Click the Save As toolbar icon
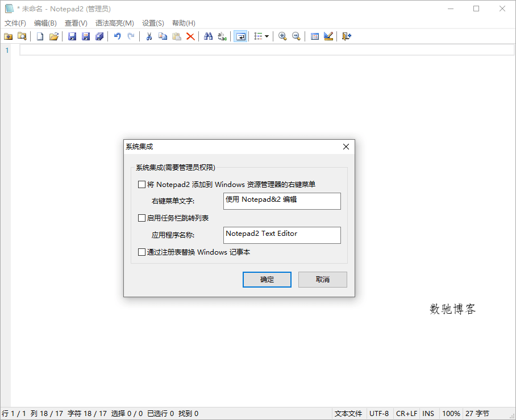 click(x=86, y=36)
